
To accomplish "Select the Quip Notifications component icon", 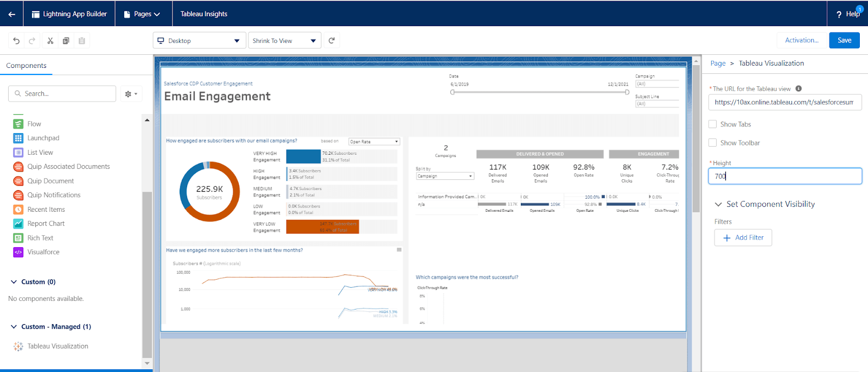I will tap(18, 195).
